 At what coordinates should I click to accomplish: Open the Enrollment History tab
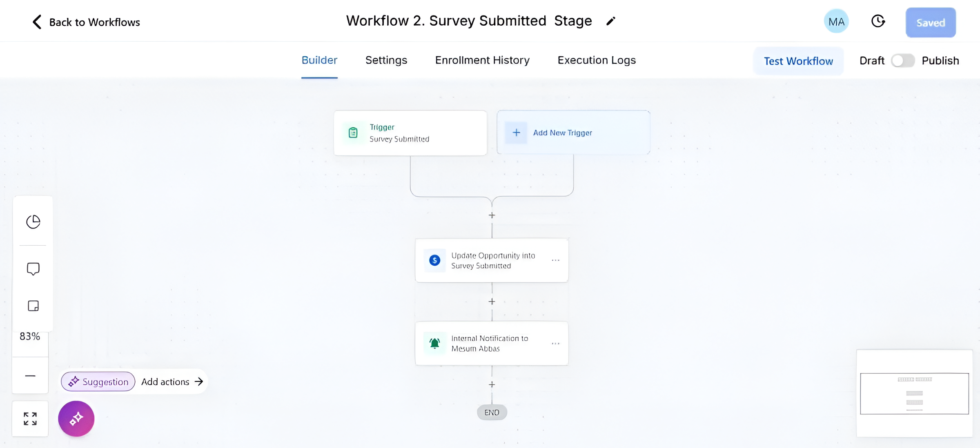pos(482,60)
